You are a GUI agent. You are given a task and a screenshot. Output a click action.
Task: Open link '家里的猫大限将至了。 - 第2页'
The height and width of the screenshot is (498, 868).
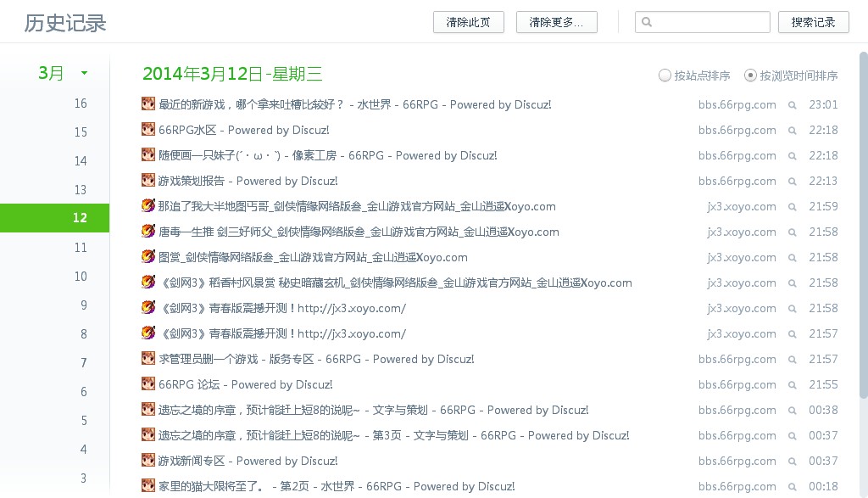[337, 486]
